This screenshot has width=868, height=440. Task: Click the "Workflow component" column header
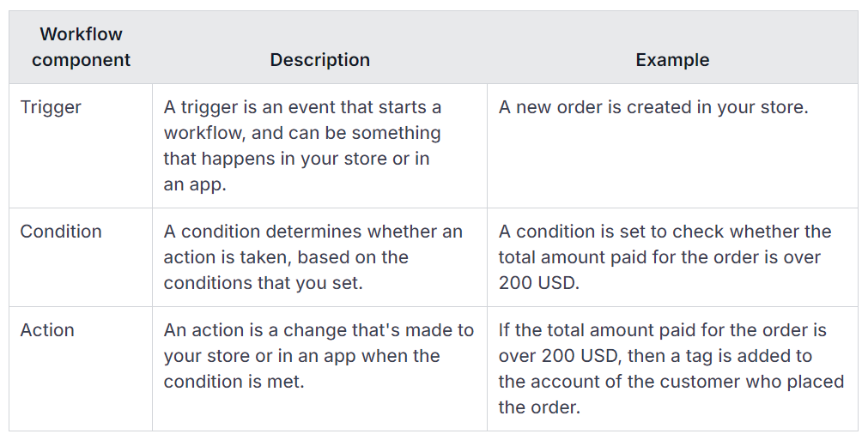coord(81,47)
